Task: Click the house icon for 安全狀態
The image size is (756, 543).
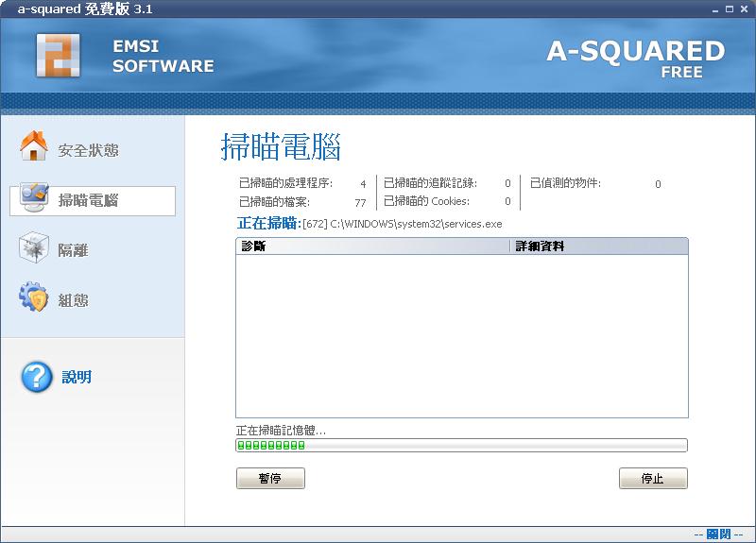Action: coord(34,145)
